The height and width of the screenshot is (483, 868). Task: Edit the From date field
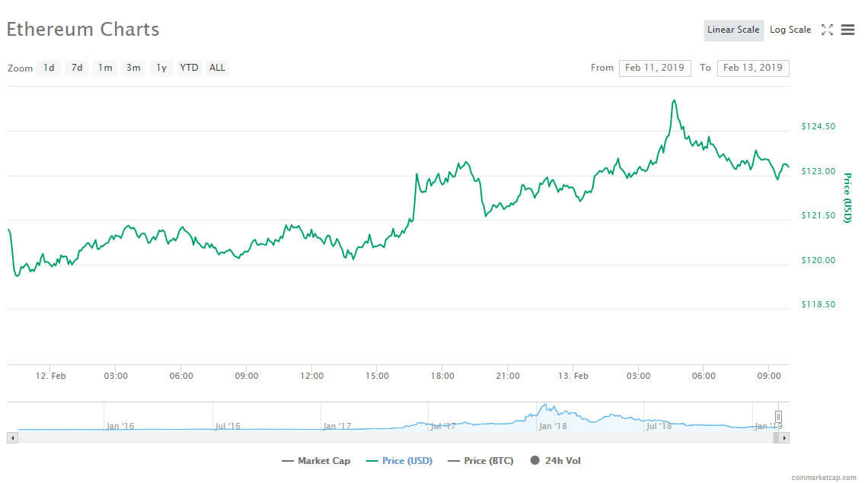click(655, 68)
